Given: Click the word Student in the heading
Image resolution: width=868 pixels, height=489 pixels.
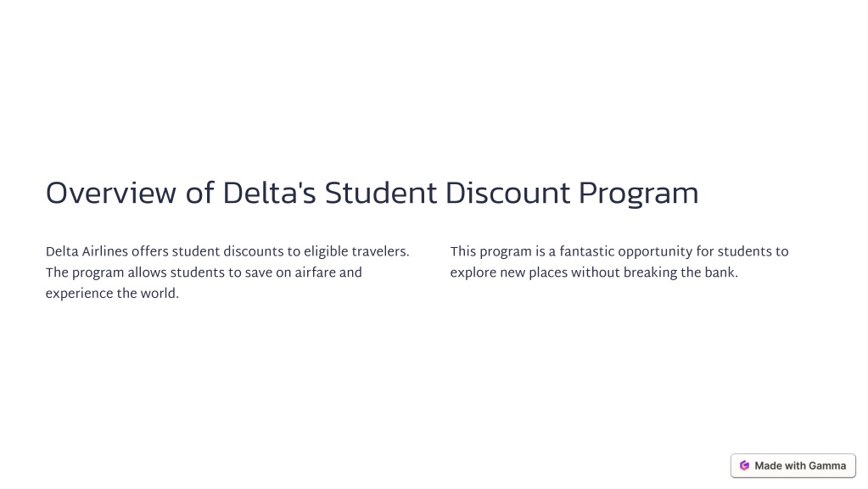Looking at the screenshot, I should [x=380, y=194].
